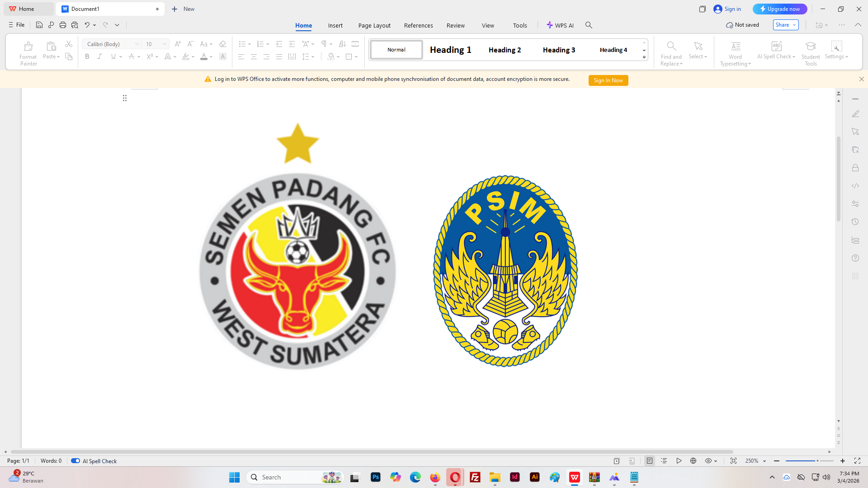Open Student Tools
Viewport: 868px width, 488px height.
tap(811, 53)
